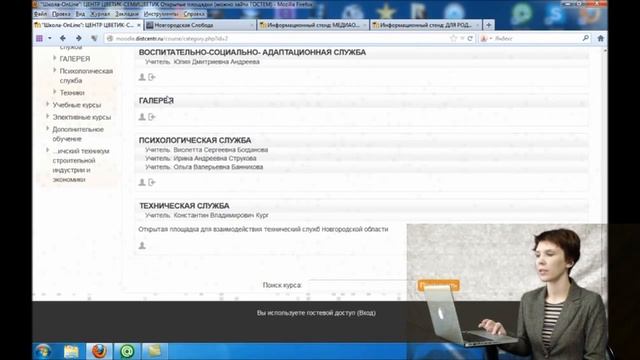640x360 pixels.
Task: Open the Windows Start menu
Action: click(43, 351)
